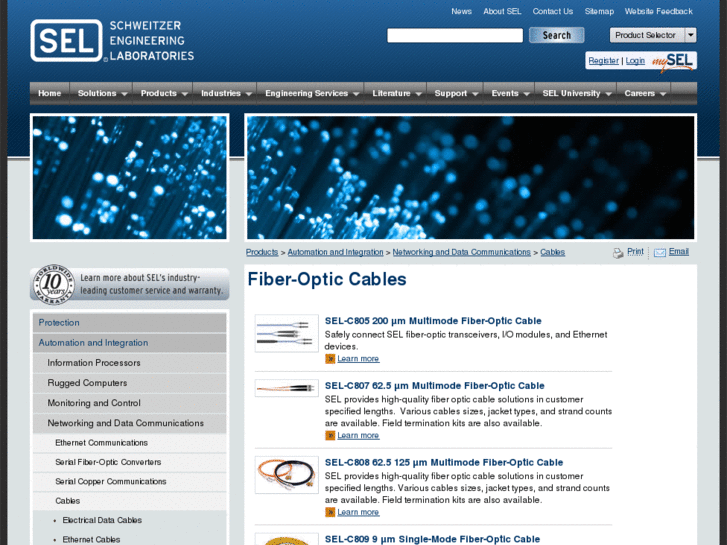The width and height of the screenshot is (727, 545).
Task: Open Serial Copper Communications in sidebar
Action: pyautogui.click(x=129, y=481)
